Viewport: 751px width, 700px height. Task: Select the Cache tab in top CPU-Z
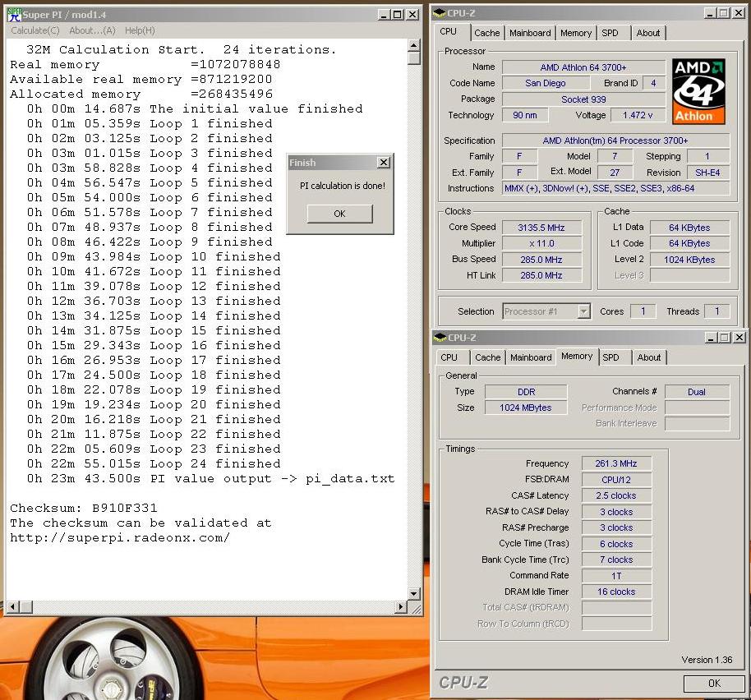coord(486,33)
